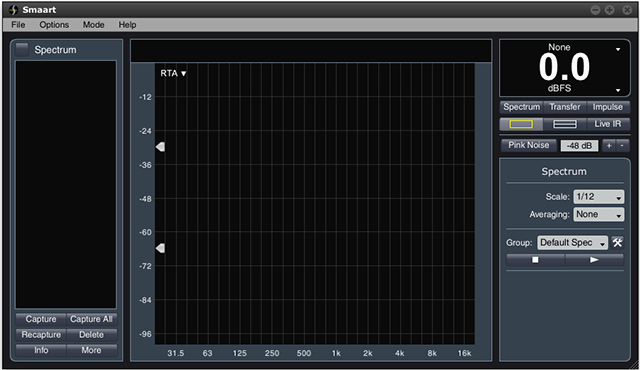Screen dimensions: 640x370
Task: Switch to Transfer measurement mode
Action: [564, 107]
